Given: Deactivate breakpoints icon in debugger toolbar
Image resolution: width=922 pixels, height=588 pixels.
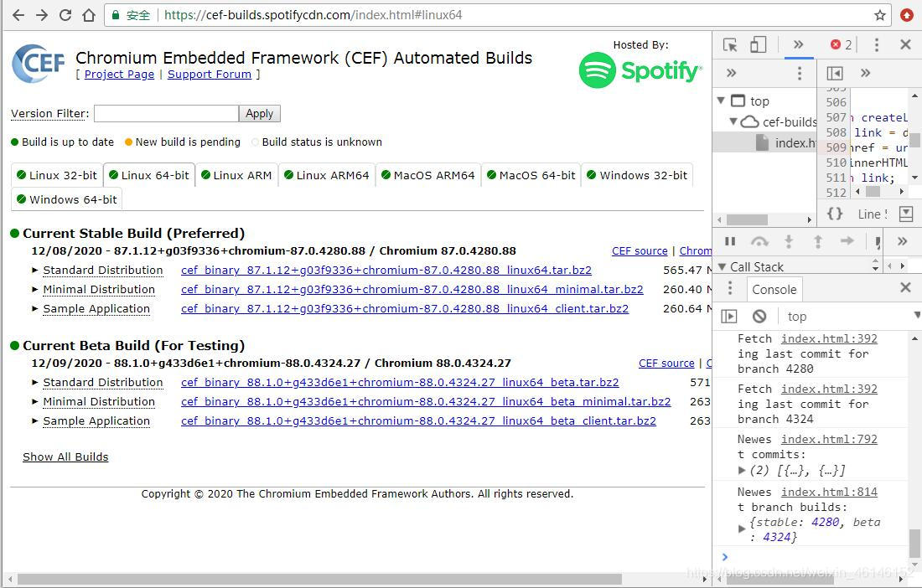Looking at the screenshot, I should click(x=878, y=241).
